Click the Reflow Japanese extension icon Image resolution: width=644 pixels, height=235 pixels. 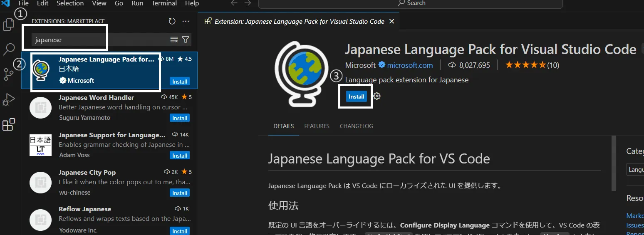point(40,219)
